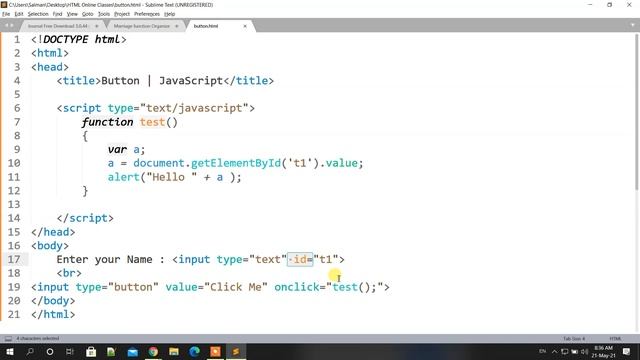Click the br tag on line 18
The height and width of the screenshot is (360, 640).
coord(69,273)
